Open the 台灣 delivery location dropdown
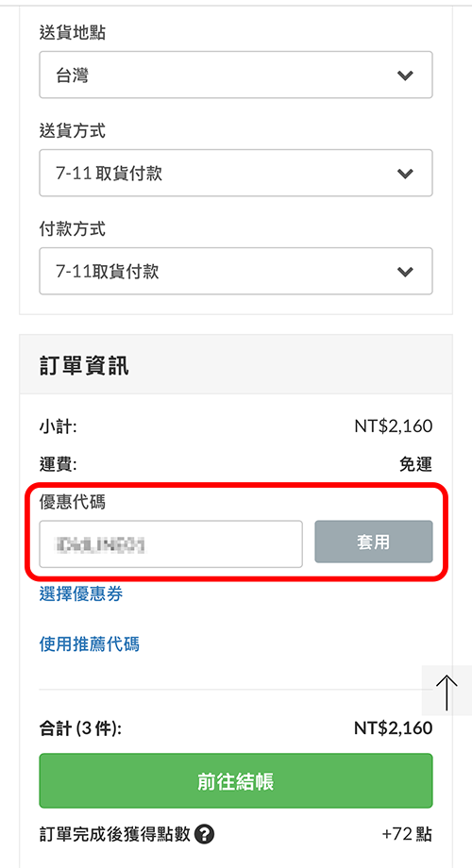 (236, 75)
